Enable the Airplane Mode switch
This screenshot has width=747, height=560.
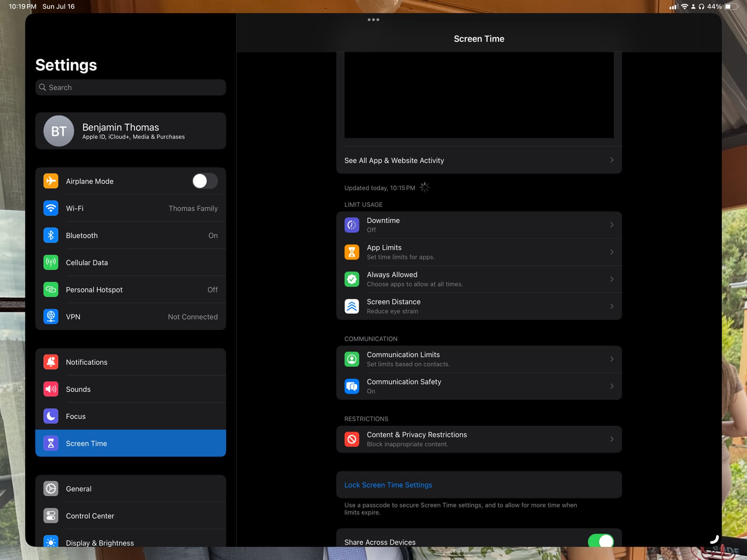pos(205,181)
